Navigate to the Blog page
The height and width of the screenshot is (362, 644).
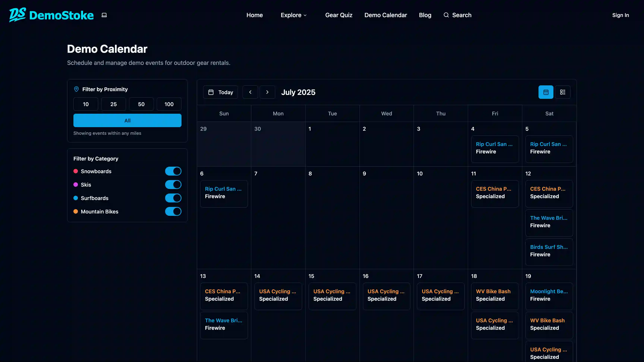425,15
